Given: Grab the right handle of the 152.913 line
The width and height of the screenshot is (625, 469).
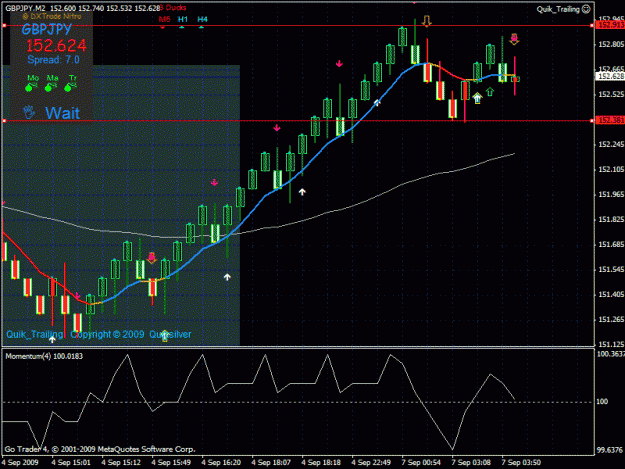Looking at the screenshot, I should 592,26.
